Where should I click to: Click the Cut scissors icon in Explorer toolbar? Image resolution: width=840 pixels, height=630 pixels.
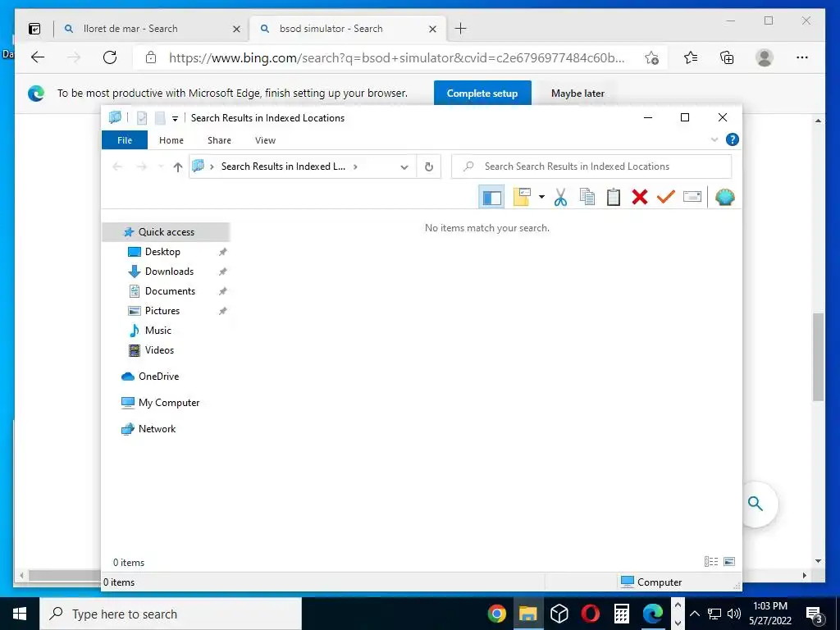(560, 197)
